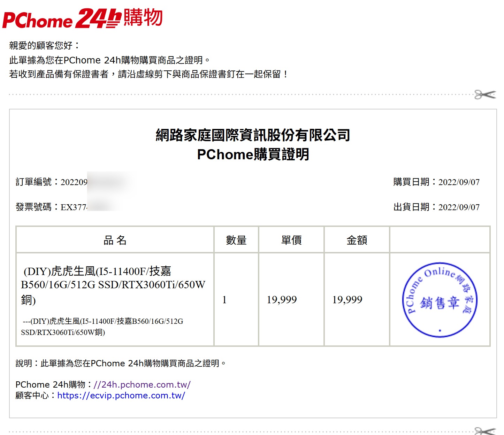This screenshot has width=504, height=435.
Task: Click the 購買日期 2022/09/07 text
Action: point(436,182)
